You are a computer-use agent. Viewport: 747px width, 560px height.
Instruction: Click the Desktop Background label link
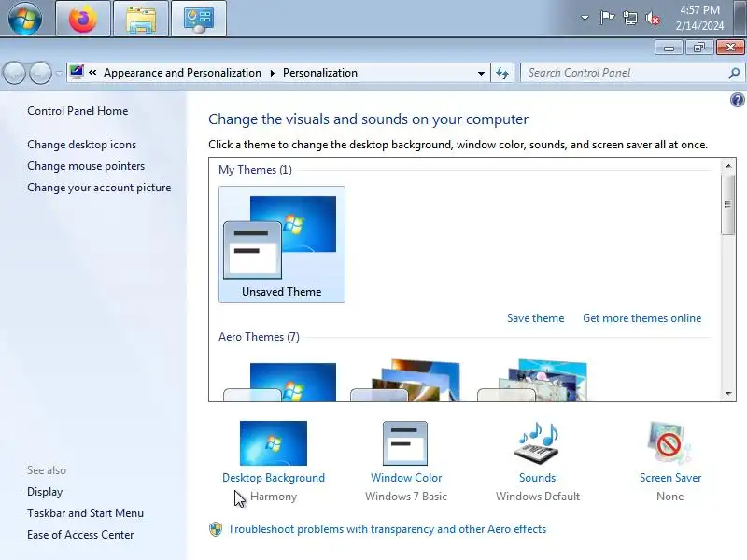click(274, 478)
